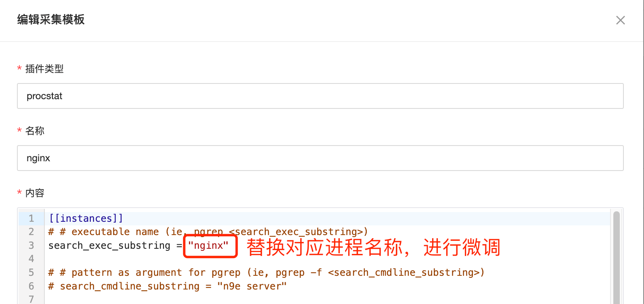
Task: Click the 插件类型 label
Action: (x=44, y=69)
